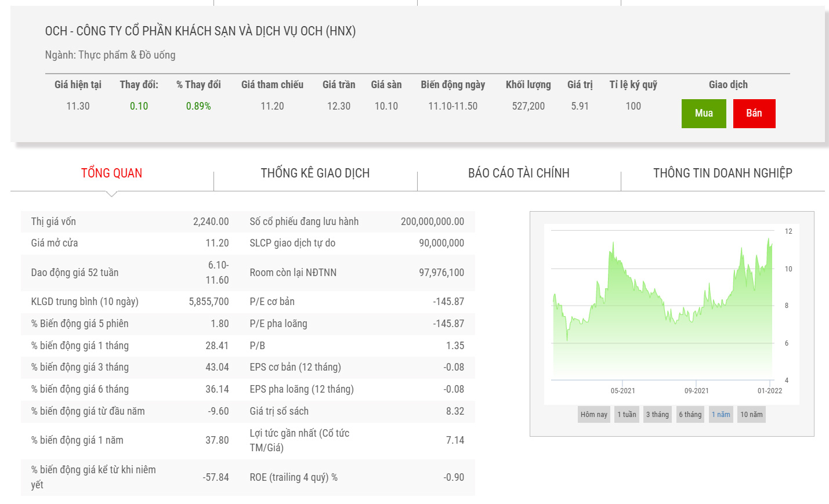The height and width of the screenshot is (504, 829).
Task: Click the red Bán sell button
Action: point(754,113)
